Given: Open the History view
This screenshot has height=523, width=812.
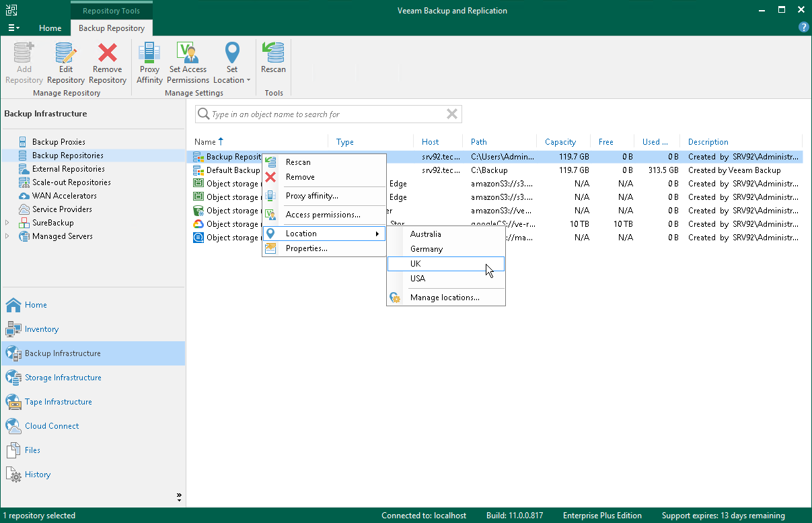Looking at the screenshot, I should (x=37, y=475).
